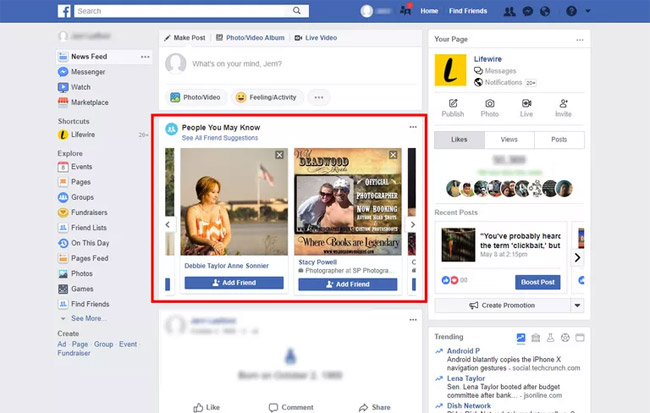This screenshot has width=650, height=413.
Task: Click Like on the feed post
Action: (206, 408)
